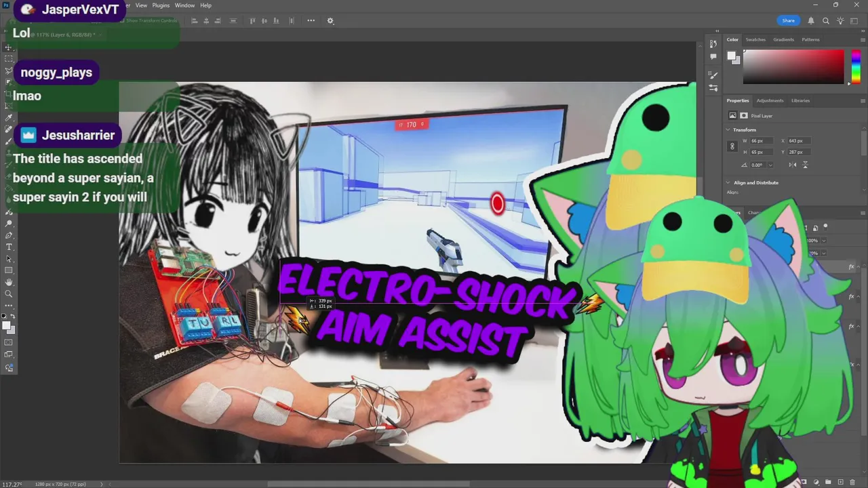Select the Pen tool

9,235
